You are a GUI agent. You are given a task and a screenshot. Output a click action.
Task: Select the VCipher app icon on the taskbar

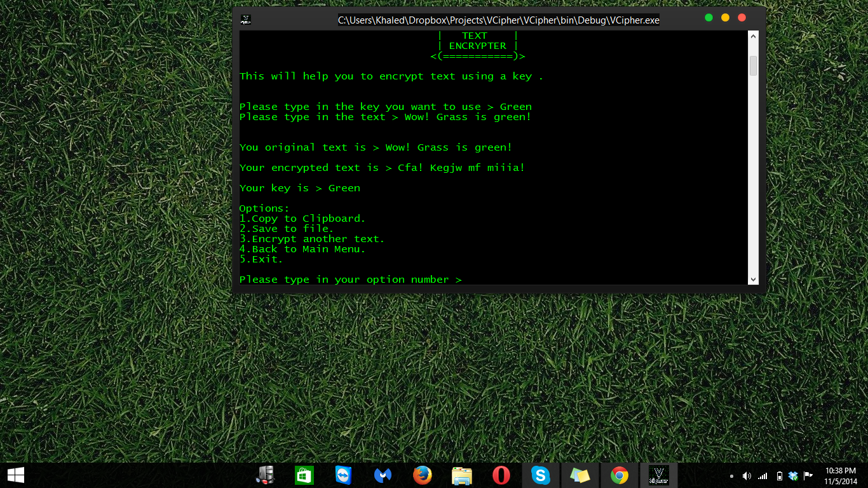click(x=660, y=475)
